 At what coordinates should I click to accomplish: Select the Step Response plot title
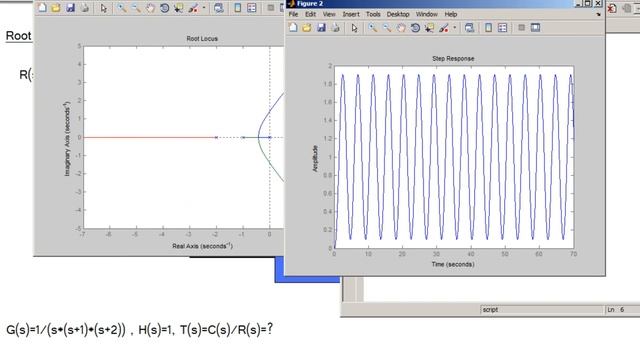(453, 59)
